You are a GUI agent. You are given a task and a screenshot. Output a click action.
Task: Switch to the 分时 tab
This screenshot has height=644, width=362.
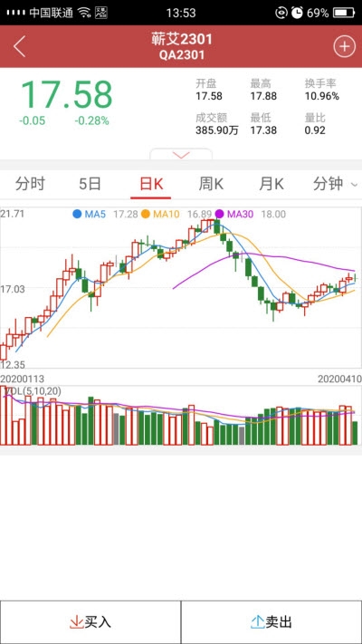30,184
